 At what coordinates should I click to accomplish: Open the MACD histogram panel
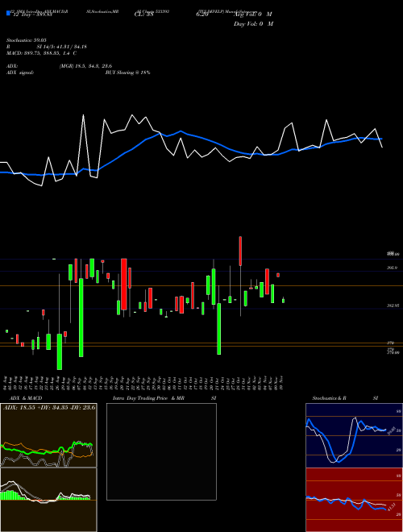point(48,500)
